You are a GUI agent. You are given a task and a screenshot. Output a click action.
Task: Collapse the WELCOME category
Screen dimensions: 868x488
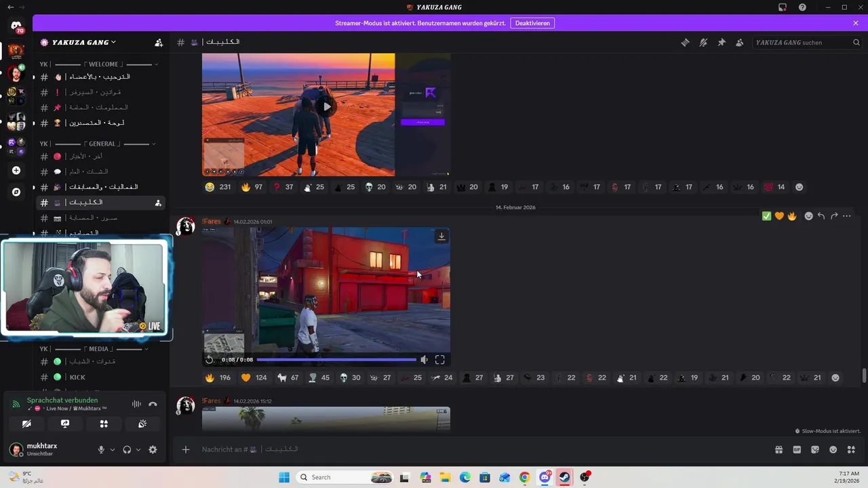coord(98,64)
